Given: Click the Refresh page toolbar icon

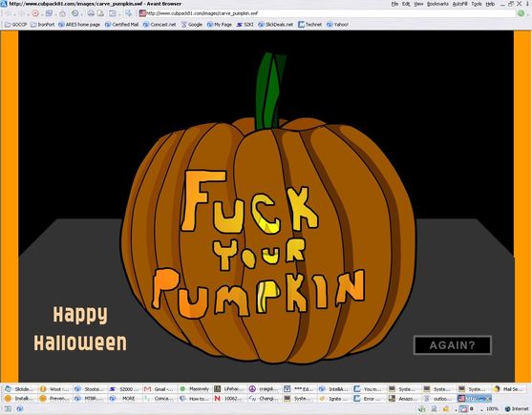Looking at the screenshot, I should 49,13.
